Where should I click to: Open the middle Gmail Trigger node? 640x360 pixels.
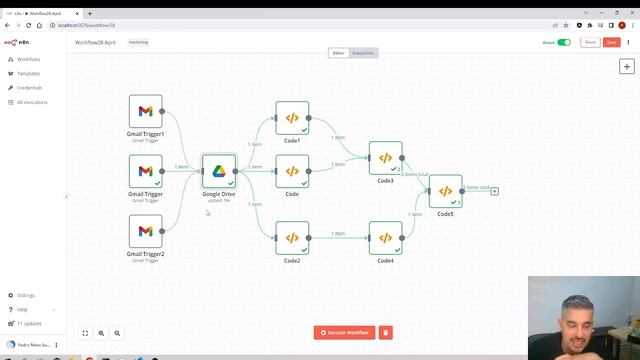(145, 171)
